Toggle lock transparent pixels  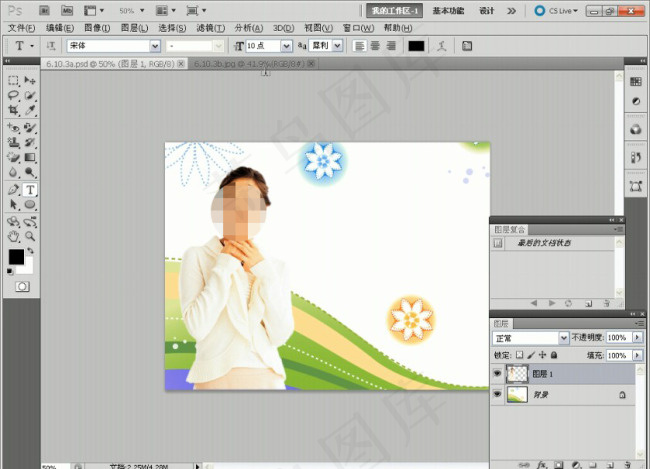pyautogui.click(x=519, y=355)
